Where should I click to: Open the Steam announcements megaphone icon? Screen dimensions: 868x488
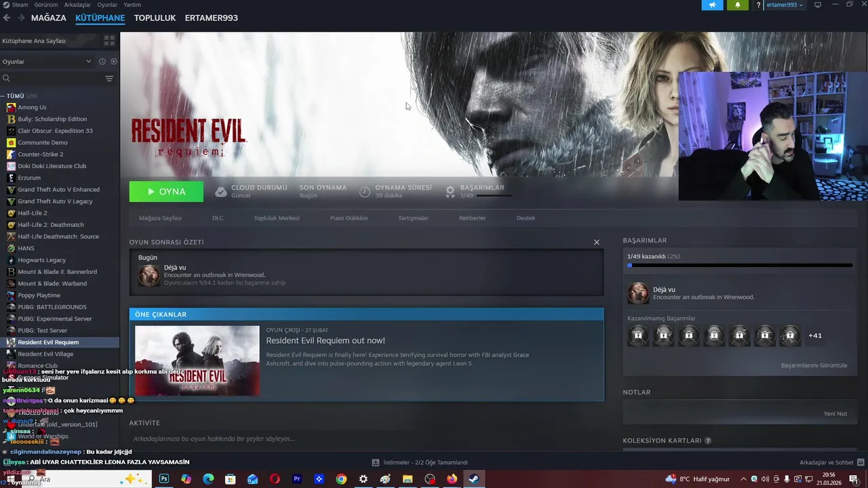pyautogui.click(x=712, y=5)
